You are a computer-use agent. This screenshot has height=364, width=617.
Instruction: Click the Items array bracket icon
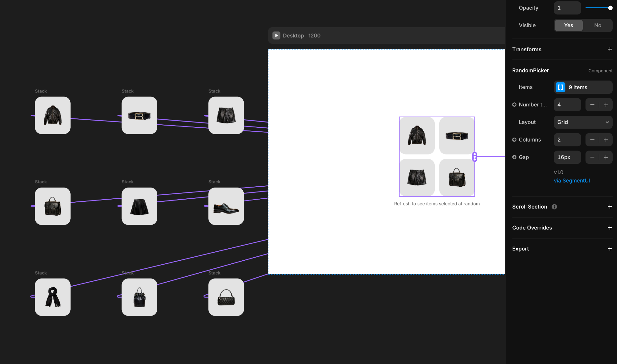(560, 87)
